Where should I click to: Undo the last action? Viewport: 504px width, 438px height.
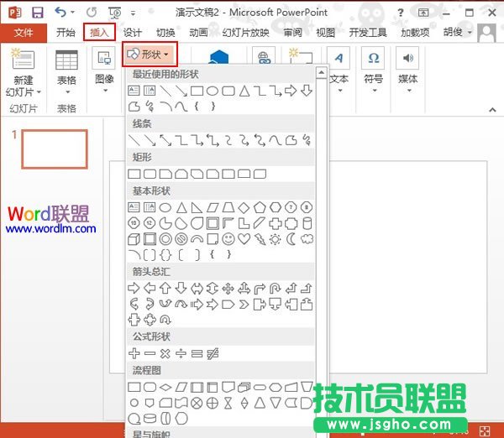(60, 13)
